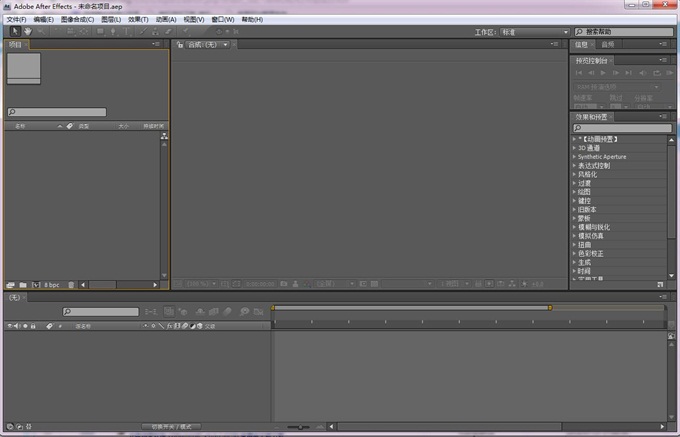Open the Effects and Presets panel menu
Image resolution: width=680 pixels, height=437 pixels.
[x=662, y=116]
